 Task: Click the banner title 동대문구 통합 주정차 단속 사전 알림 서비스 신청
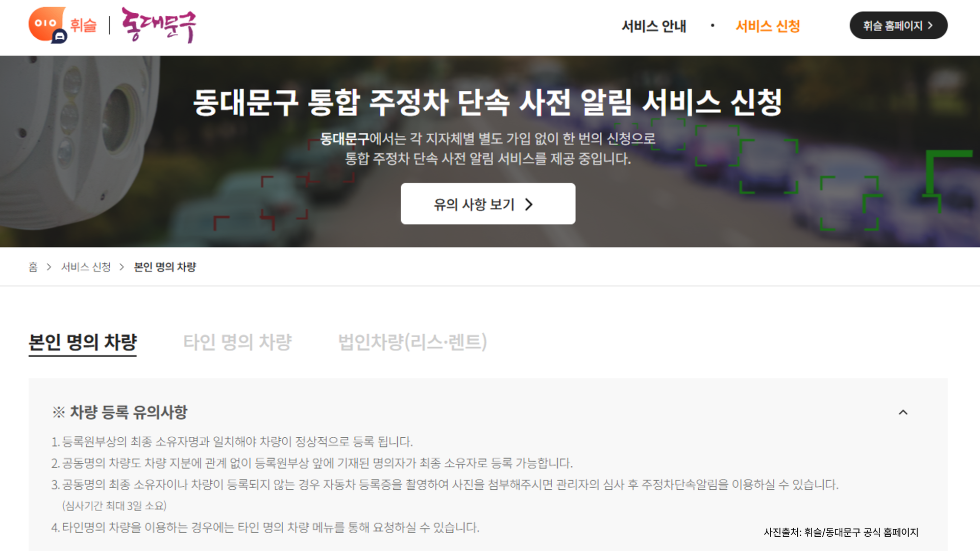pos(487,103)
